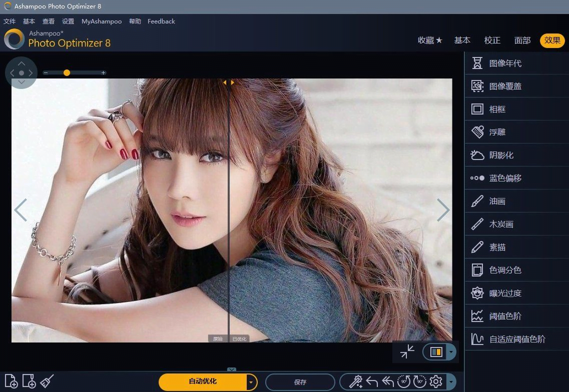
Task: Pan the image up arrow
Action: [22, 63]
